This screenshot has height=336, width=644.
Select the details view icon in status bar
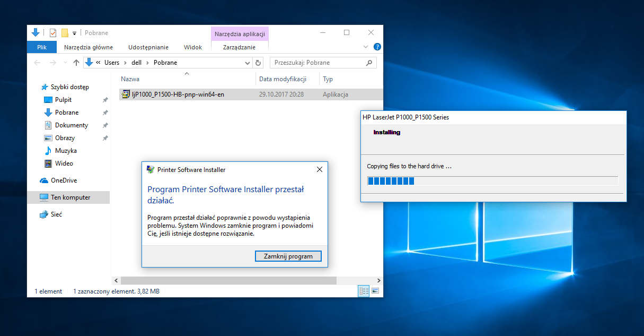pos(364,291)
